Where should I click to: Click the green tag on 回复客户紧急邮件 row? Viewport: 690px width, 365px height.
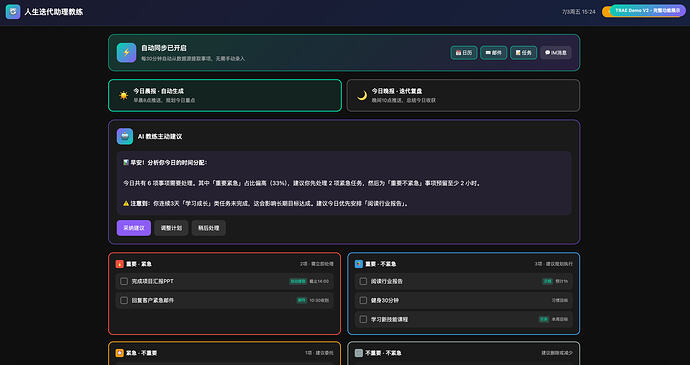pyautogui.click(x=302, y=300)
